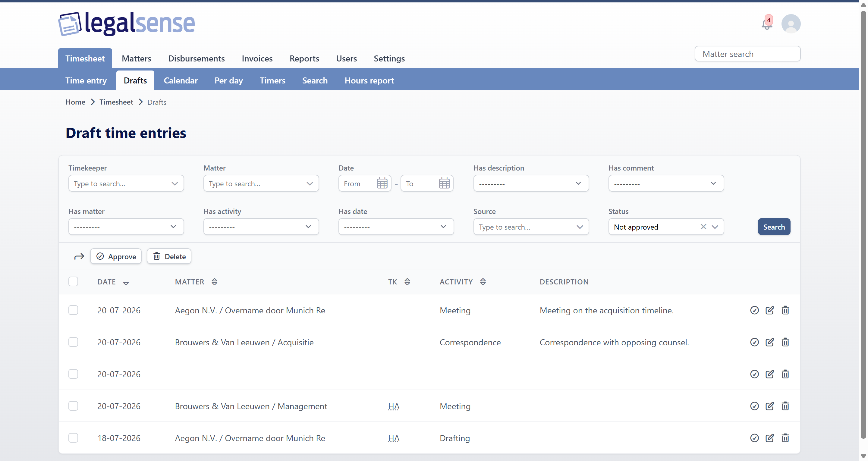Open the Invoices main tab
This screenshot has height=461, width=868.
(257, 58)
